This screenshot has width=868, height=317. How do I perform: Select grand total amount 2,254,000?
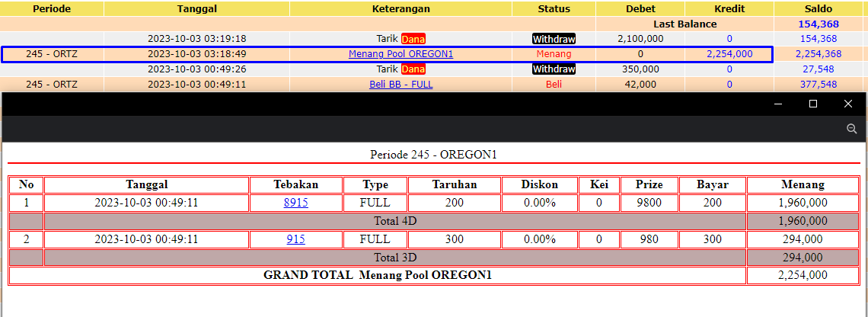[x=803, y=275]
